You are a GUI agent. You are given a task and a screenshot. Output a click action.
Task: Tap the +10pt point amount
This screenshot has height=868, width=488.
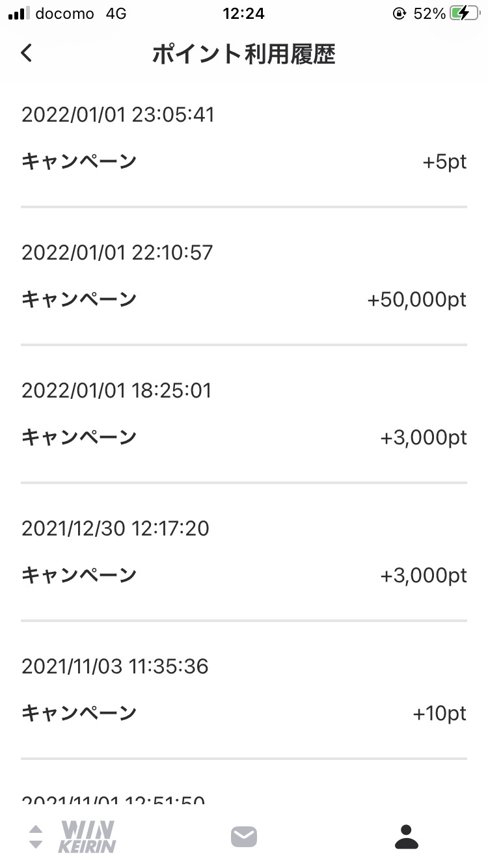[x=439, y=714]
